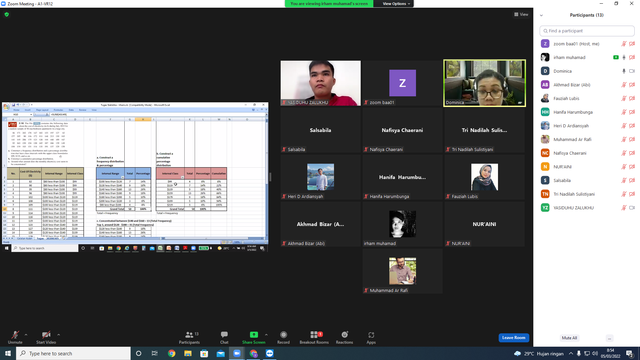This screenshot has height=360, width=640.
Task: Open the Chat panel
Action: (224, 337)
